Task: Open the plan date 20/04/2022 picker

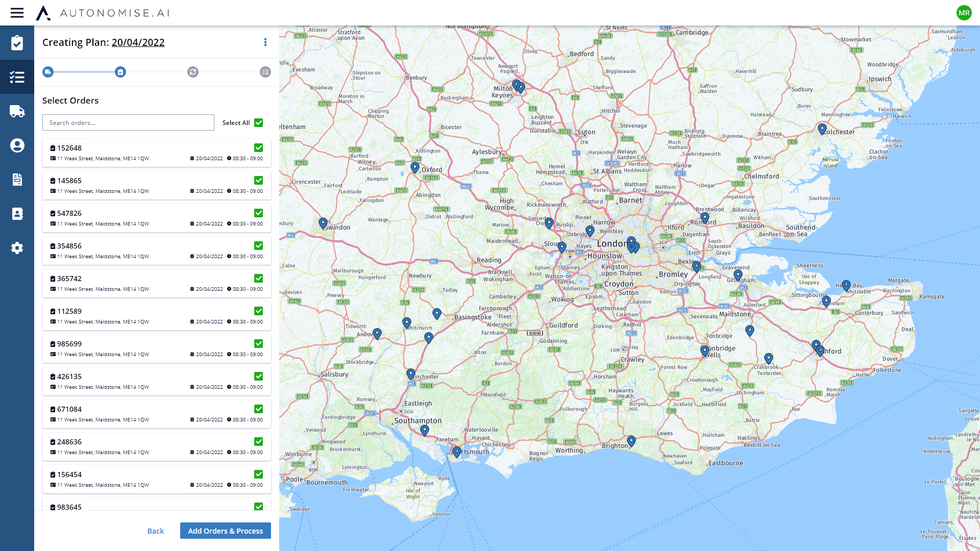Action: 138,42
